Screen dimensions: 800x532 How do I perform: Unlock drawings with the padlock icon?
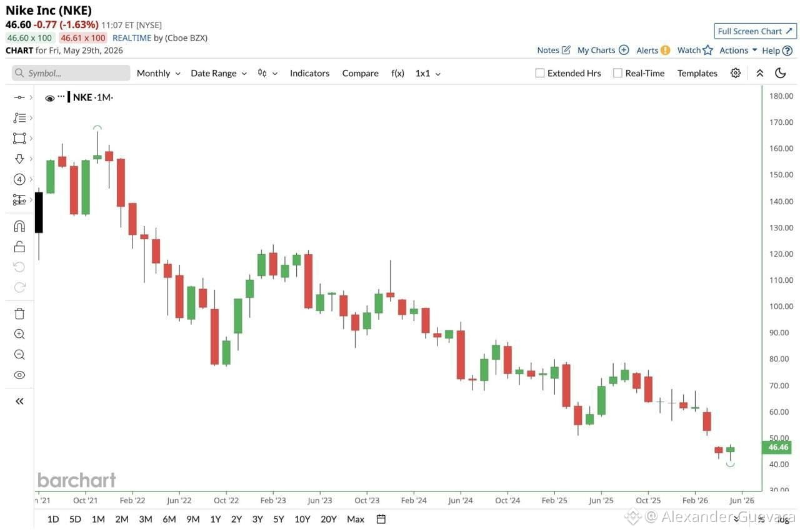pos(19,247)
